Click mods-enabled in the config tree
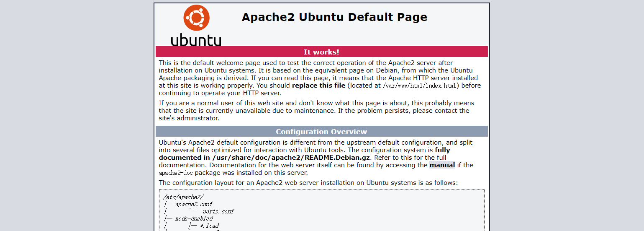 coord(194,218)
